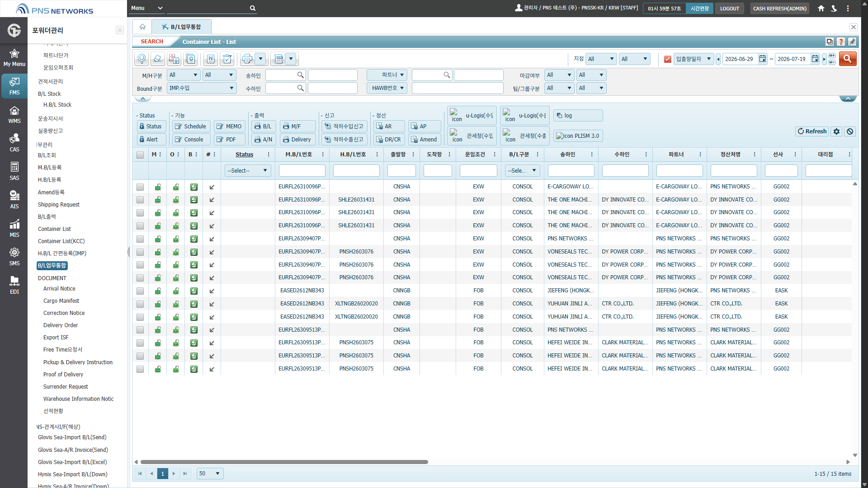Screen dimensions: 868x488
Task: Tick checkbox for the last EURFL26309513P row
Action: (140, 369)
